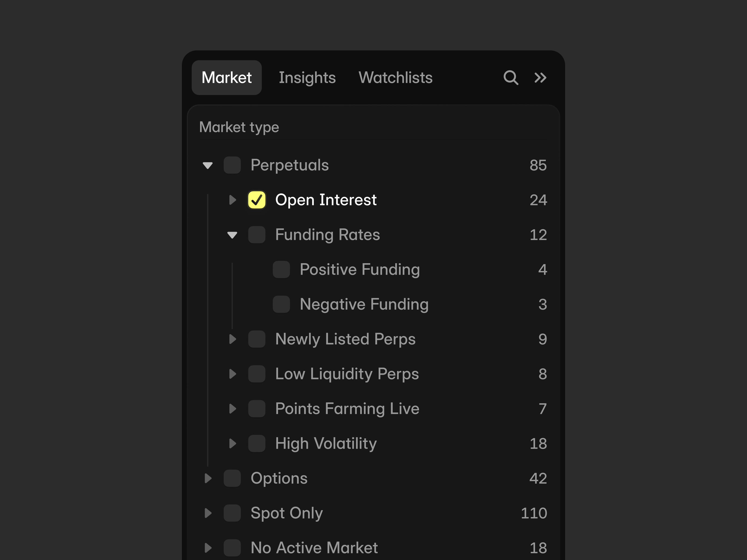
Task: Uncheck the Open Interest checkbox
Action: point(257,200)
